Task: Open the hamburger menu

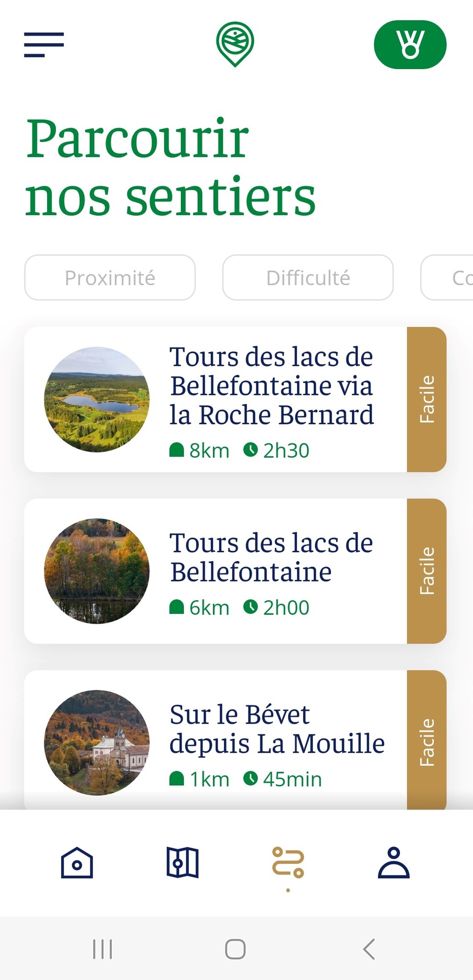Action: tap(44, 45)
